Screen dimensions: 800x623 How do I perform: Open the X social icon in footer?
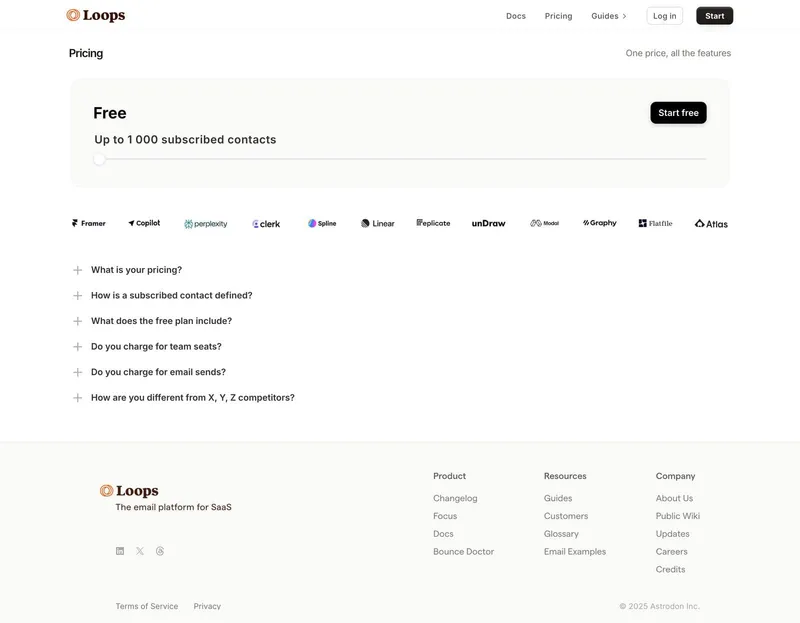coord(140,551)
